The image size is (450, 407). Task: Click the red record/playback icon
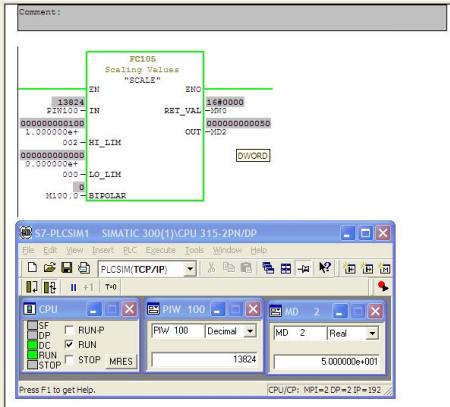click(x=383, y=286)
